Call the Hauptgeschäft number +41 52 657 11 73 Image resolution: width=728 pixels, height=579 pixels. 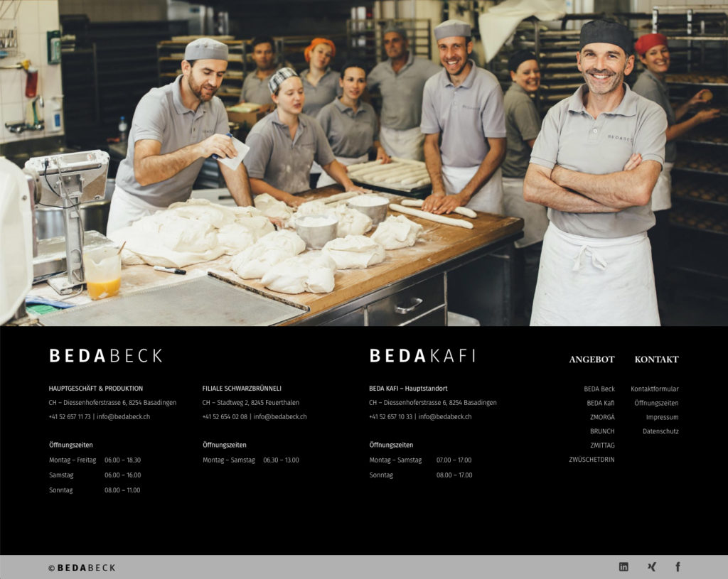[70, 417]
